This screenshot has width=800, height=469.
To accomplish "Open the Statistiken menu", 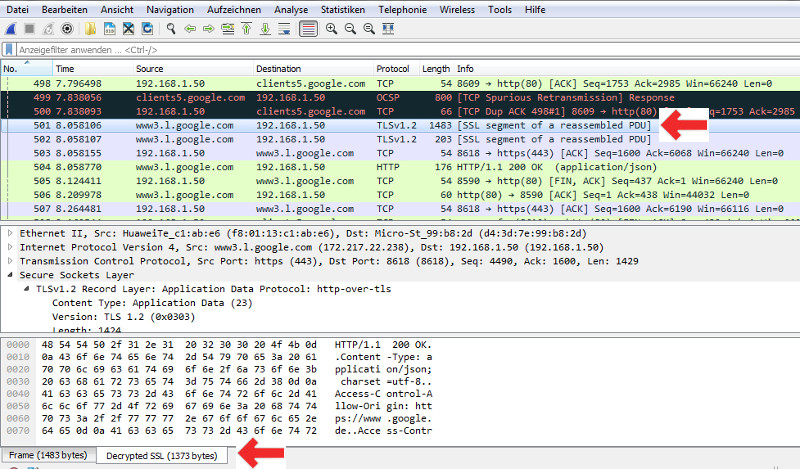I will pos(343,10).
